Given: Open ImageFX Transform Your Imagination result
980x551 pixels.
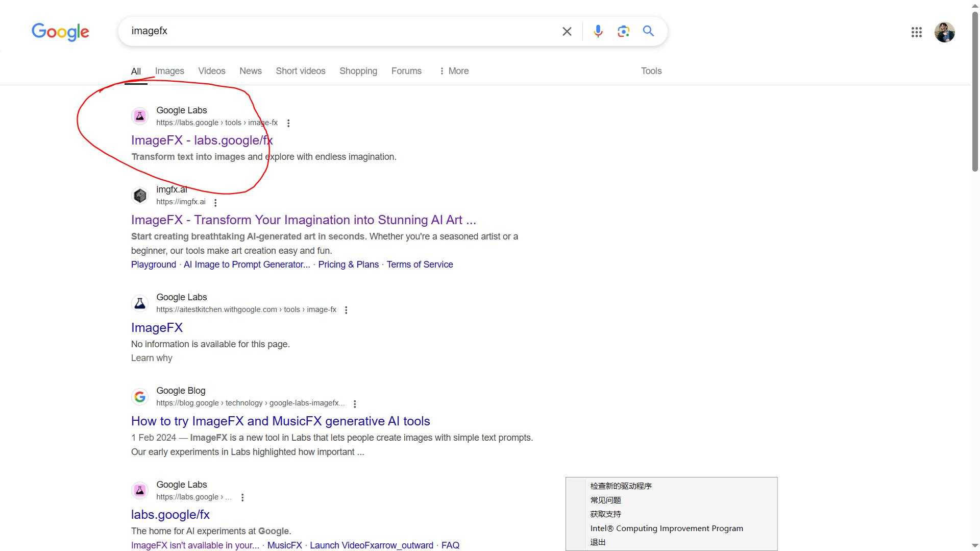Looking at the screenshot, I should [304, 220].
